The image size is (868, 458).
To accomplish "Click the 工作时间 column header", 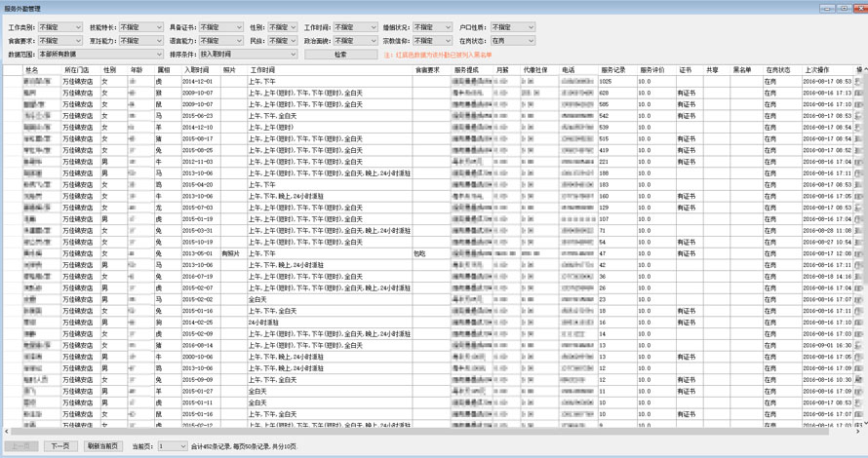I will (262, 70).
